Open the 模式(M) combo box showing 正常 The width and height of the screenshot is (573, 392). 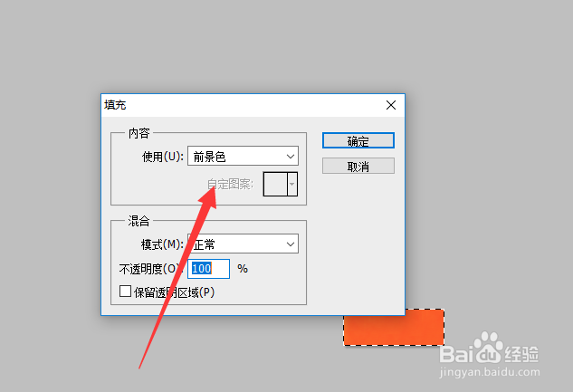(243, 244)
